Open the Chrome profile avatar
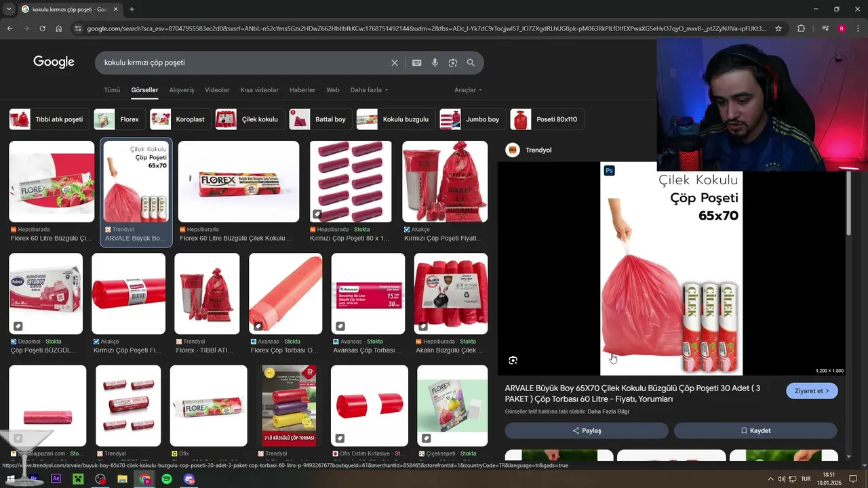Image resolution: width=868 pixels, height=488 pixels. 842,28
